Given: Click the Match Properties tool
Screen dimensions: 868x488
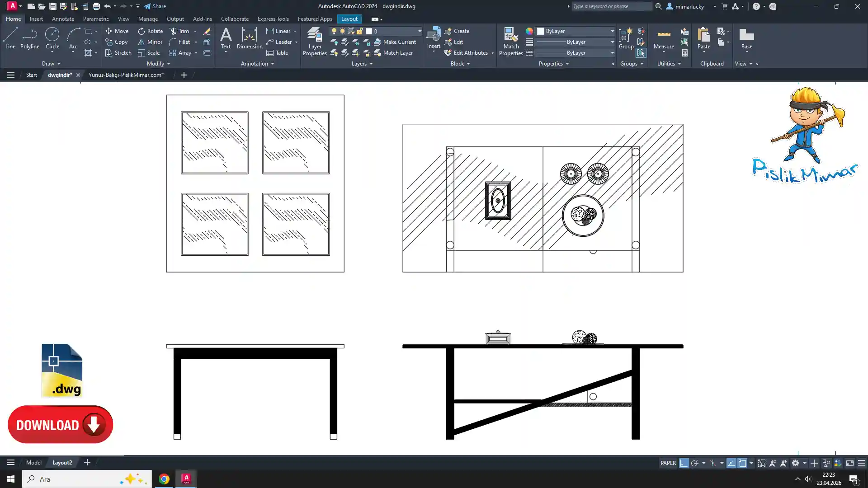Looking at the screenshot, I should [x=511, y=41].
